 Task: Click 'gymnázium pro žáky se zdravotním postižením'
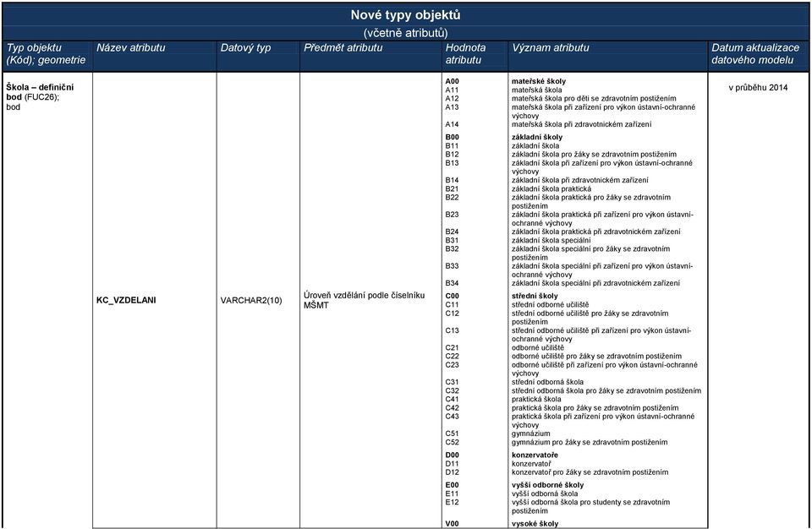[x=590, y=442]
